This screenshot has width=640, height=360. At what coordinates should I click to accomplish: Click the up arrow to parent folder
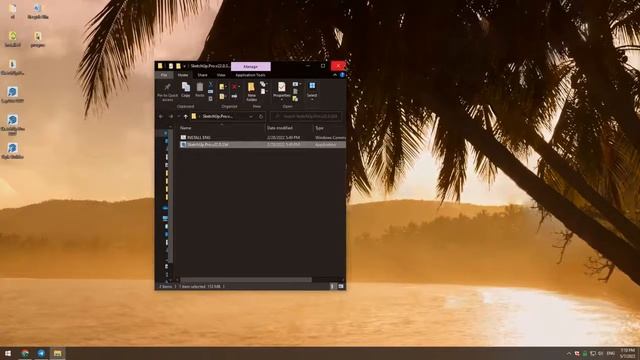(x=186, y=116)
